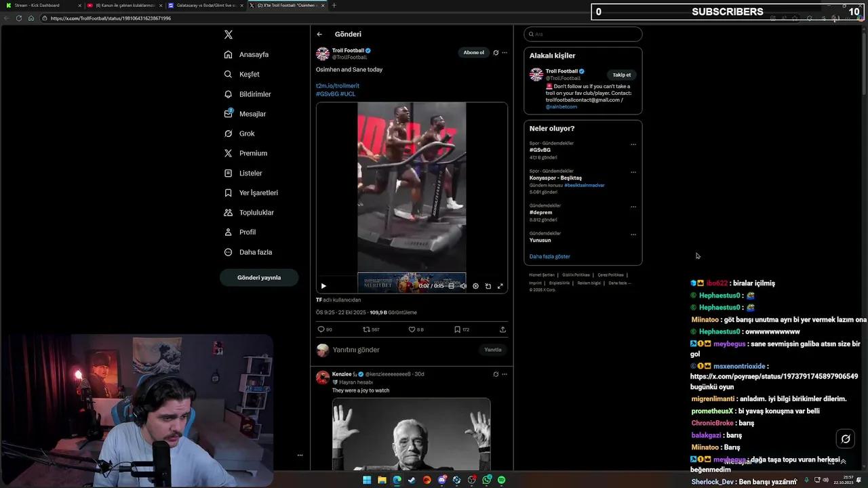Switch to Galatasaray vs Bodø/Glimt tab
This screenshot has height=488, width=868.
(x=205, y=5)
